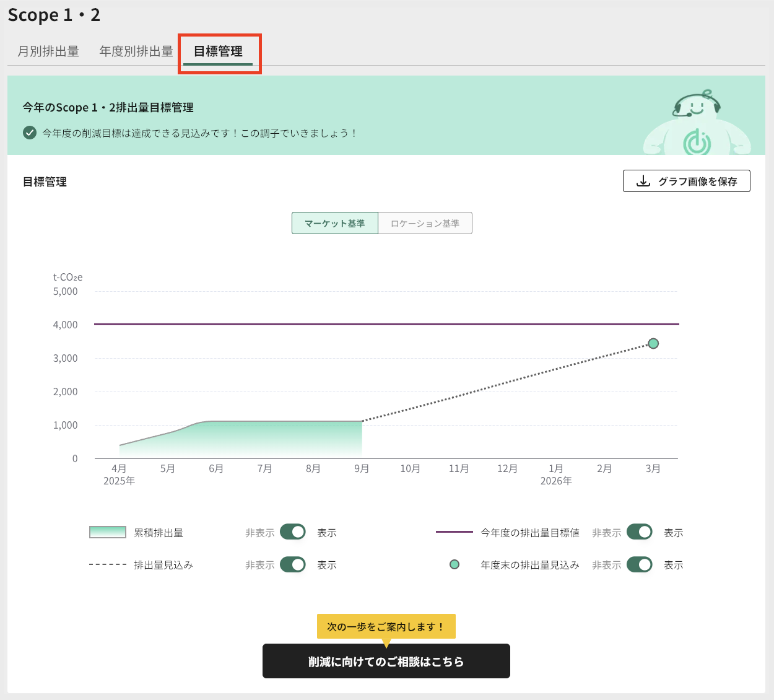774x700 pixels.
Task: Hide the 累積排出量 series using its toggle
Action: (292, 532)
